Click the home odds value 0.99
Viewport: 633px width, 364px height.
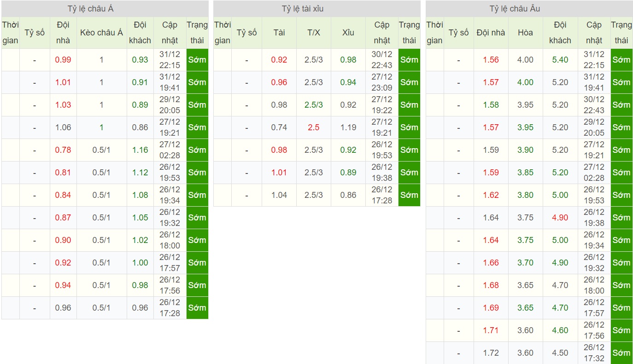click(63, 60)
